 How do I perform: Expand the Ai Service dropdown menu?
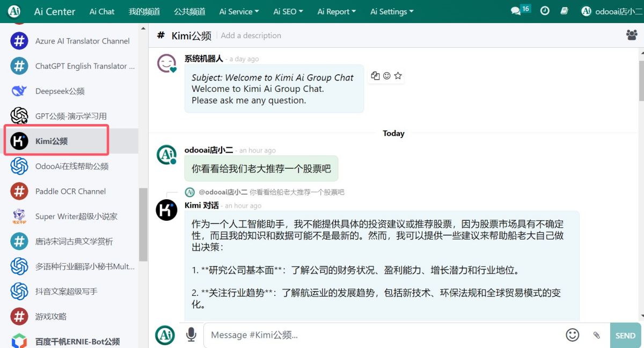pos(239,11)
